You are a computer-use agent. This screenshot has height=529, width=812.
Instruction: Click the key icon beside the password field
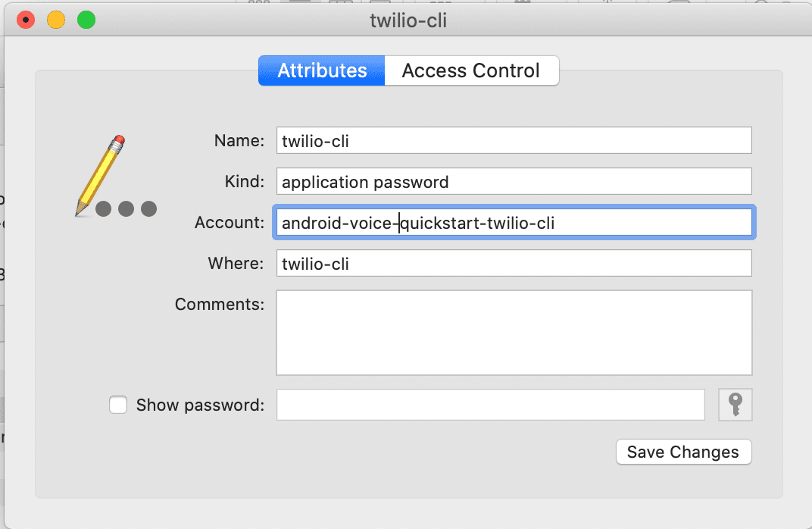tap(734, 405)
